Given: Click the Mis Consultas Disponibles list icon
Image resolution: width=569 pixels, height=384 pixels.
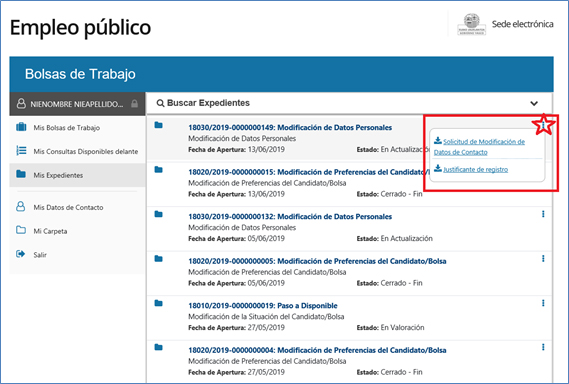Looking at the screenshot, I should (21, 151).
